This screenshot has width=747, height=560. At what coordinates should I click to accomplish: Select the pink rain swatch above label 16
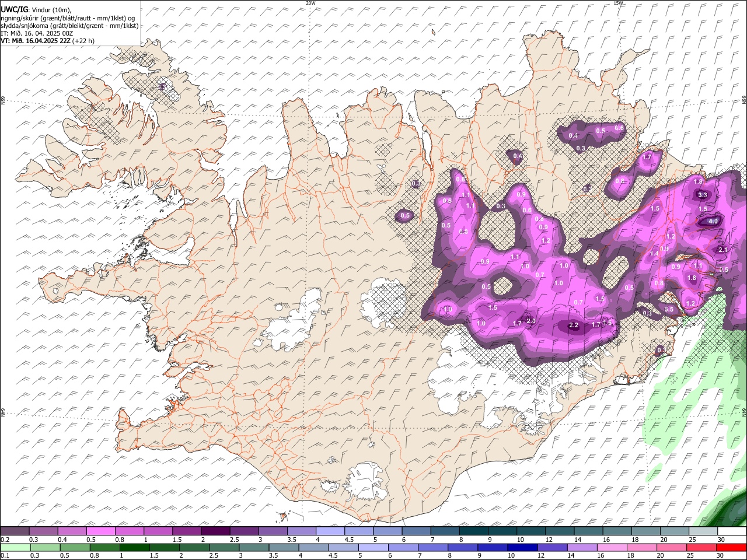click(611, 547)
